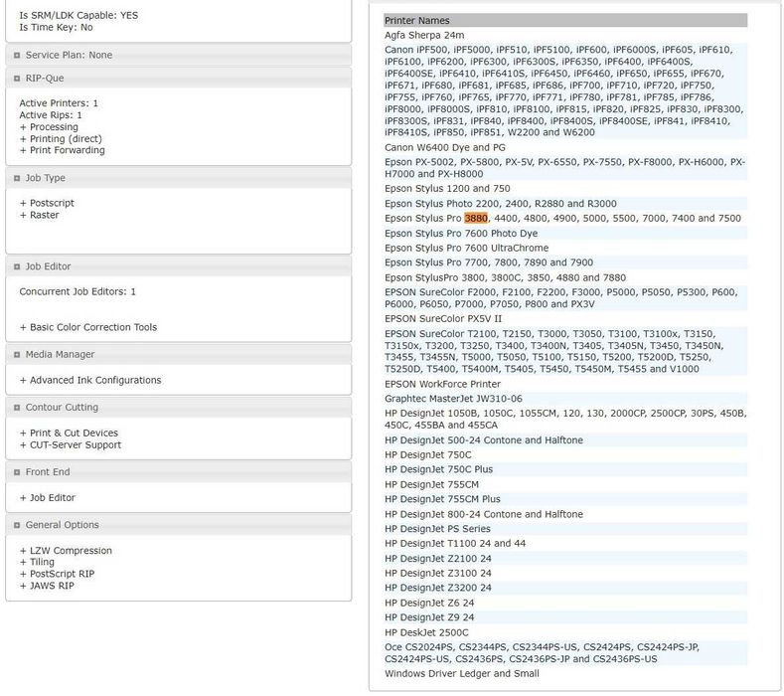Click the + Printing (direct) entry
Screen dimensions: 784x696
[x=61, y=139]
